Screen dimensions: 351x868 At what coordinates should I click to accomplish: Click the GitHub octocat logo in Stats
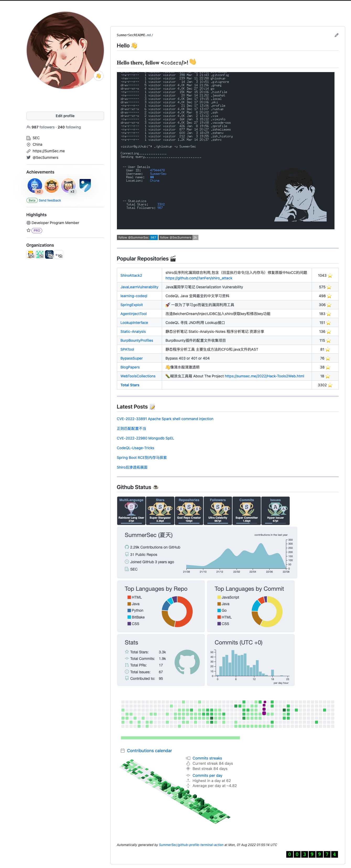point(187,662)
